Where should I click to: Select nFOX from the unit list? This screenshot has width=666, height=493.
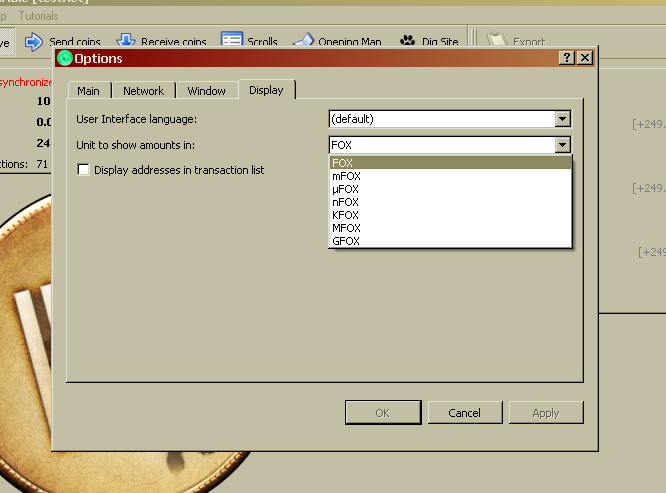450,202
